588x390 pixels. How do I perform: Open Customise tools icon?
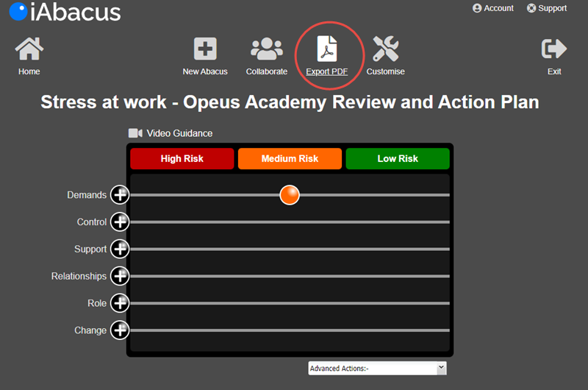[x=385, y=49]
